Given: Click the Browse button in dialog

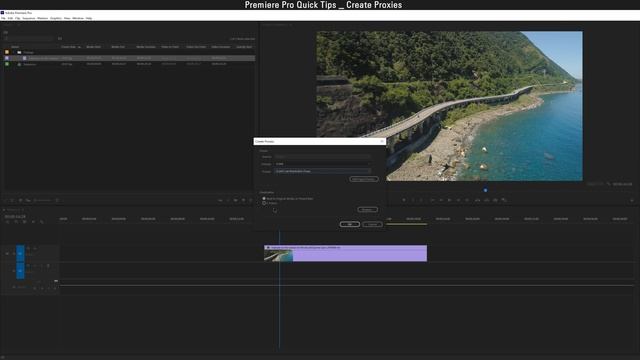Looking at the screenshot, I should point(367,209).
